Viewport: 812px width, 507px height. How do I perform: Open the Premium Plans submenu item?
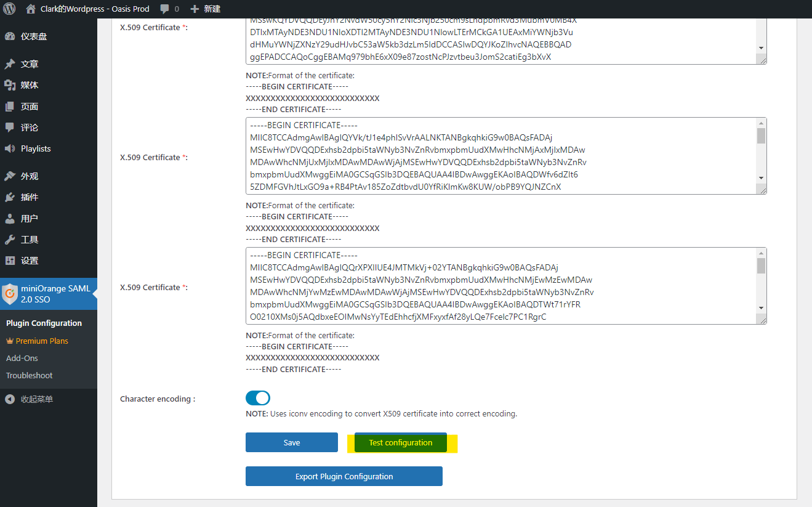coord(41,341)
